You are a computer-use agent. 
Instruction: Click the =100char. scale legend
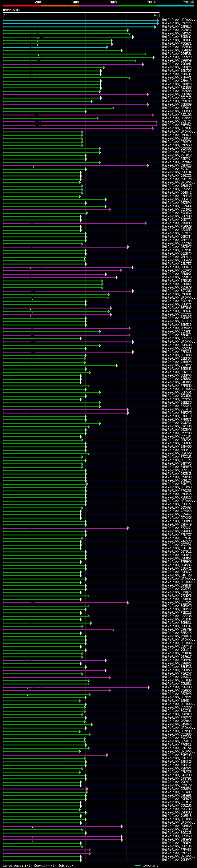tap(146, 865)
